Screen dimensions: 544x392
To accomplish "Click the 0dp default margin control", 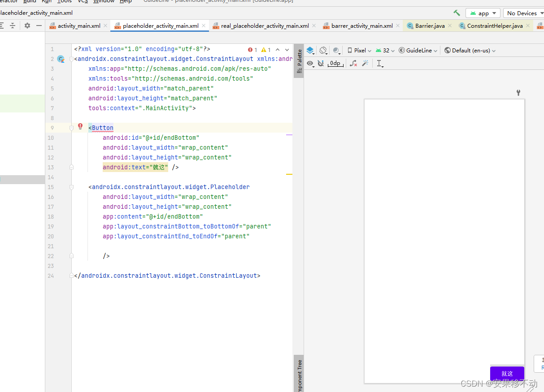I will [x=335, y=63].
